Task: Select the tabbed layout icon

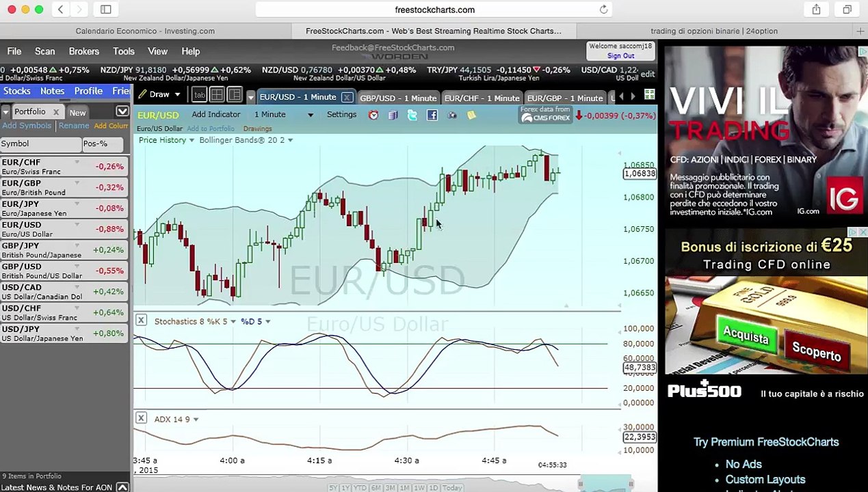Action: pos(199,95)
